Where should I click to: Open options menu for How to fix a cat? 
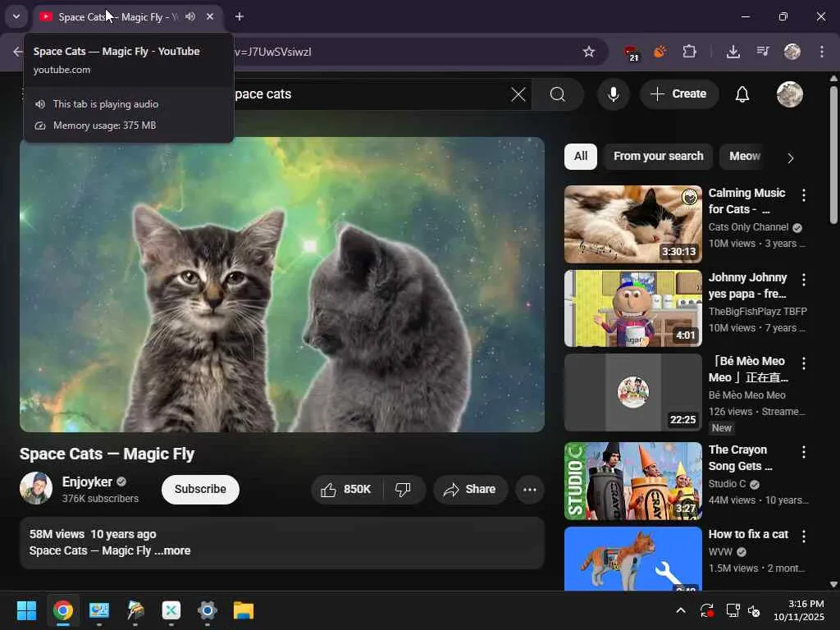(x=804, y=536)
